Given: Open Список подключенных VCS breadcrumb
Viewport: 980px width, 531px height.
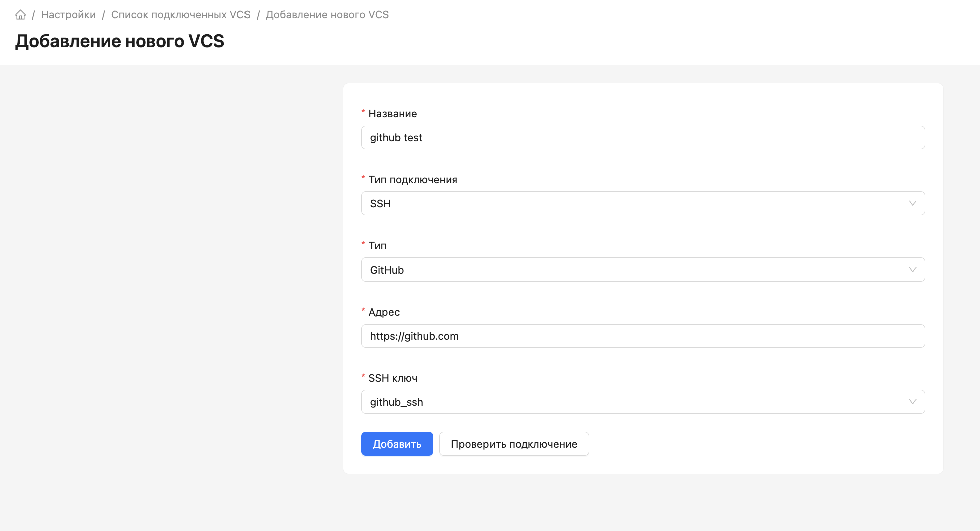Looking at the screenshot, I should pyautogui.click(x=181, y=15).
